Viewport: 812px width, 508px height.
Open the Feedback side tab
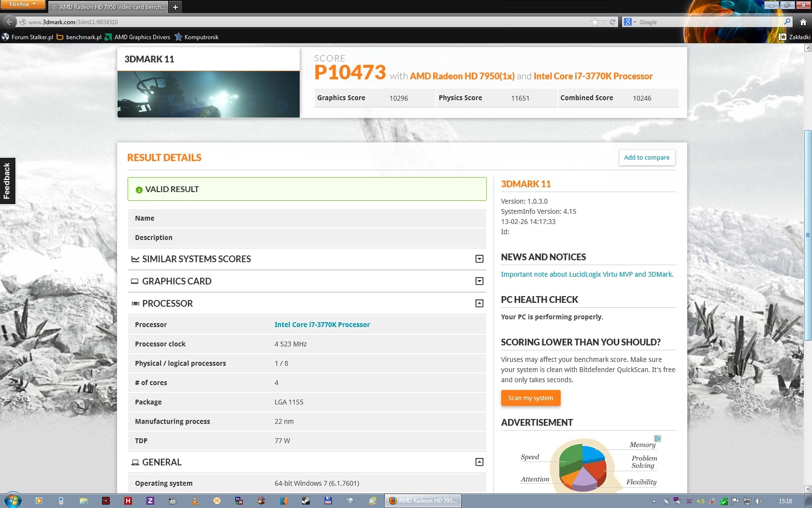pyautogui.click(x=7, y=181)
